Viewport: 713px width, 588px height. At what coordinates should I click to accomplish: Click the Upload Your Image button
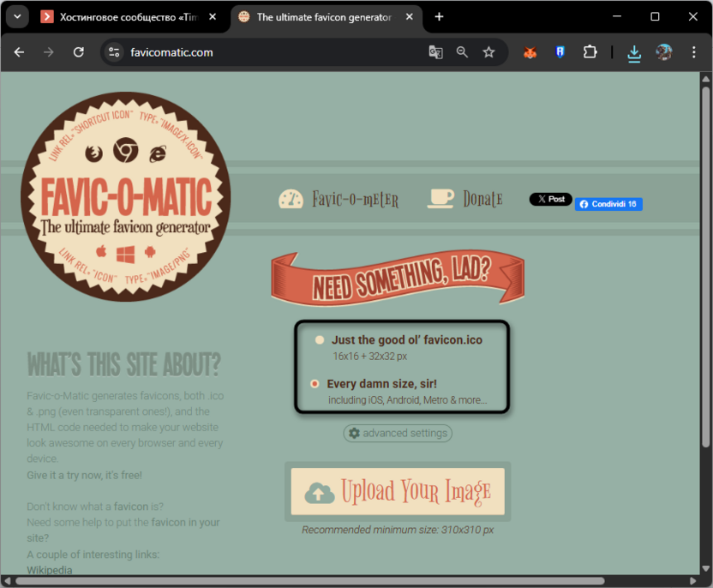tap(398, 492)
